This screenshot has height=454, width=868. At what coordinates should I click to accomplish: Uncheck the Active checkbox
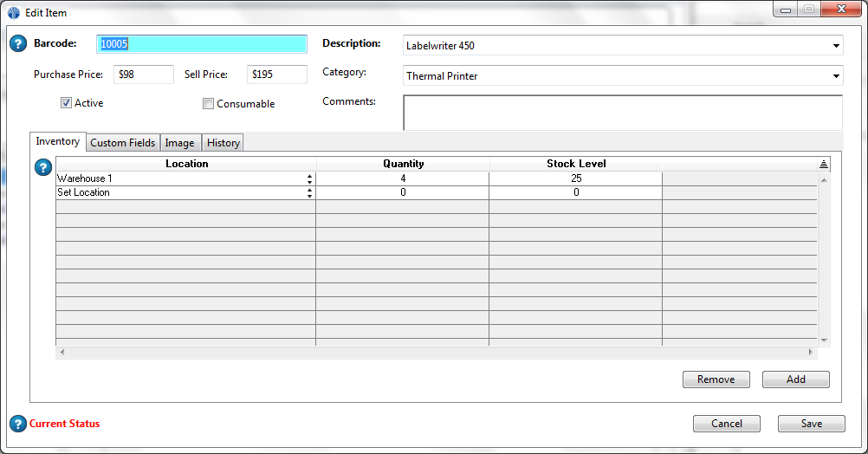(66, 103)
